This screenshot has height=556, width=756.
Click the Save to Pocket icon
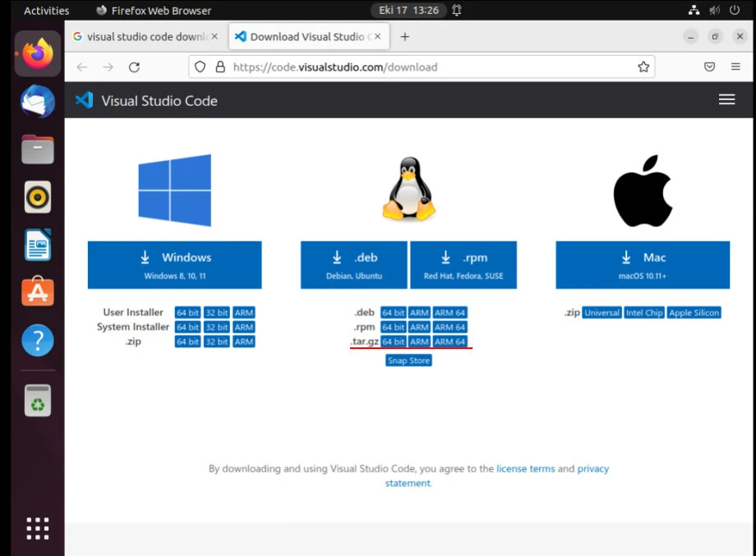pos(709,67)
